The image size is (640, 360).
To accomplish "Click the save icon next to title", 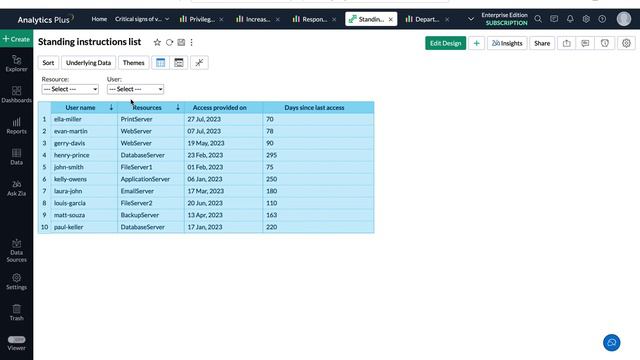I will [181, 42].
